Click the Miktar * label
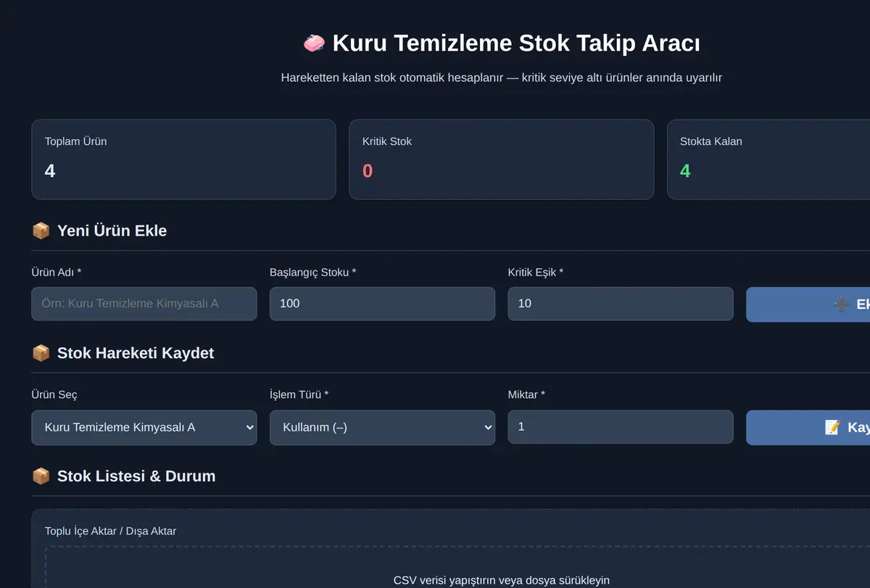This screenshot has width=870, height=588. [526, 394]
